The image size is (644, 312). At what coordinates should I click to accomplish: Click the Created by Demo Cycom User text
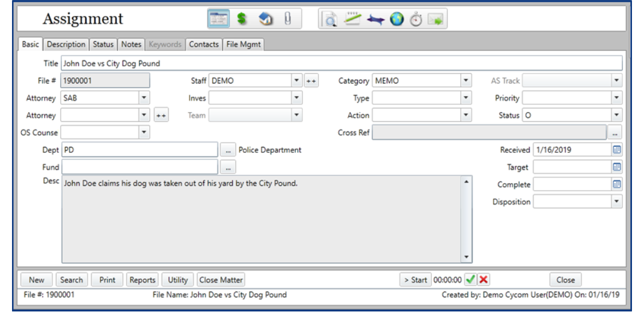531,295
